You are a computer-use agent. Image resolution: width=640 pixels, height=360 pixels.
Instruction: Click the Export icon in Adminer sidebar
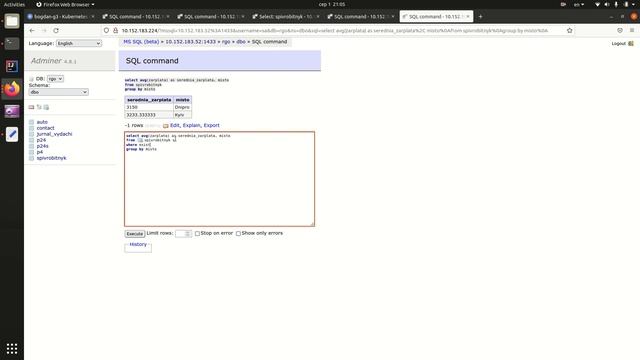46,107
